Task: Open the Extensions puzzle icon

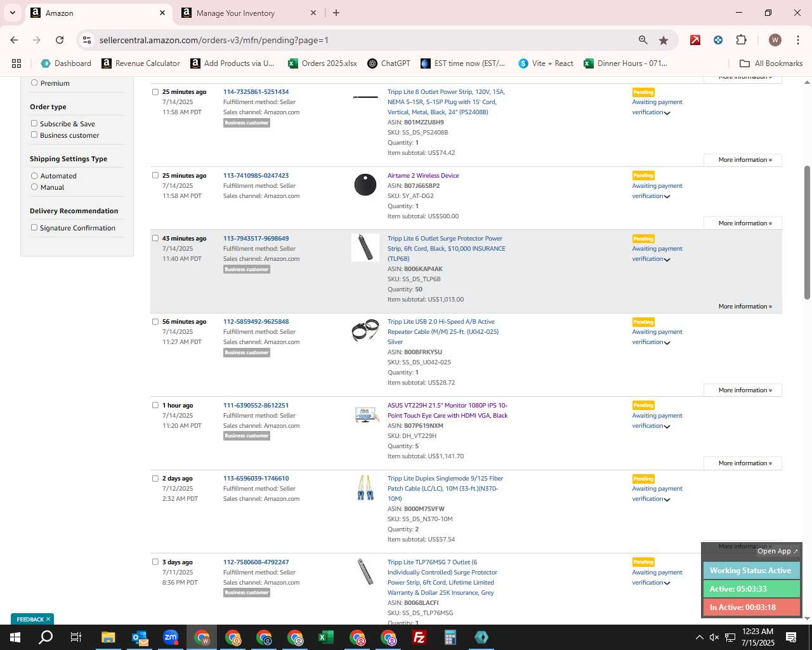Action: [x=741, y=40]
